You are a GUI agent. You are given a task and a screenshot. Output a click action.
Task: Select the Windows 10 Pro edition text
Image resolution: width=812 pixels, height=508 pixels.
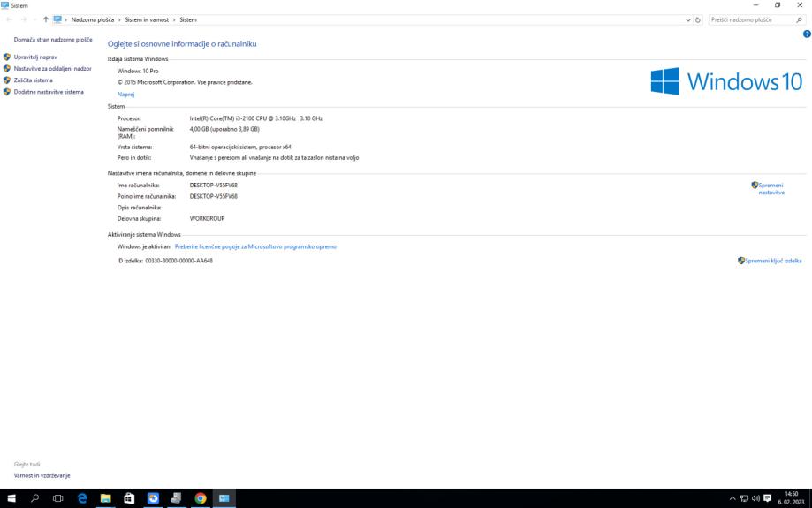(138, 71)
